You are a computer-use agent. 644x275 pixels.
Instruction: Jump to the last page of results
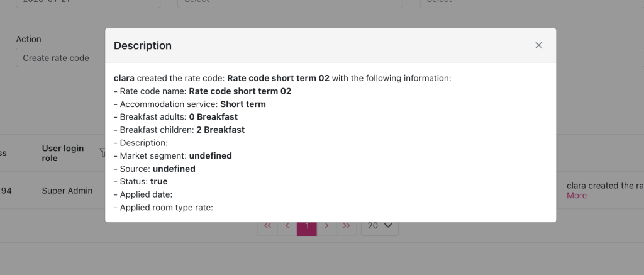pyautogui.click(x=346, y=226)
